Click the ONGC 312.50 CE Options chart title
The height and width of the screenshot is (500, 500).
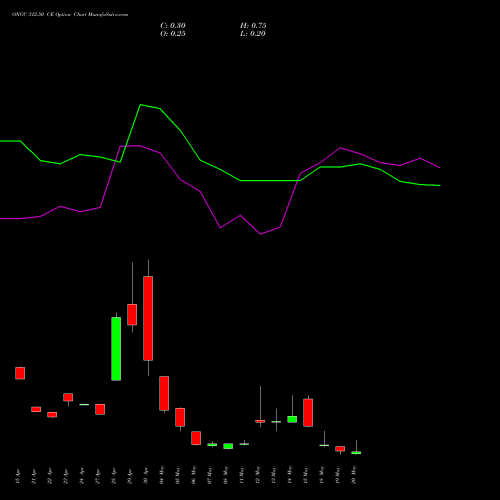pyautogui.click(x=70, y=15)
